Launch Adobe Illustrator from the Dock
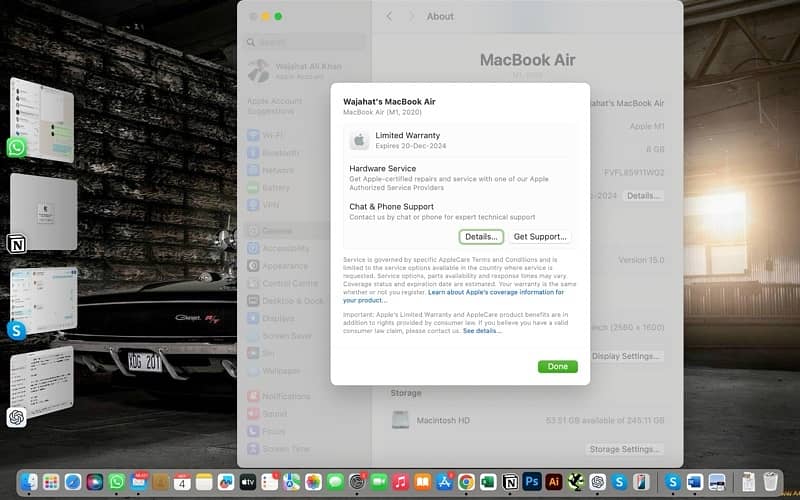The width and height of the screenshot is (800, 500). 554,482
